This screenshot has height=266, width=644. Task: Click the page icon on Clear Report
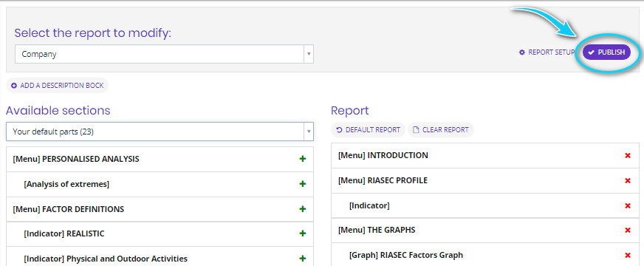click(x=416, y=130)
